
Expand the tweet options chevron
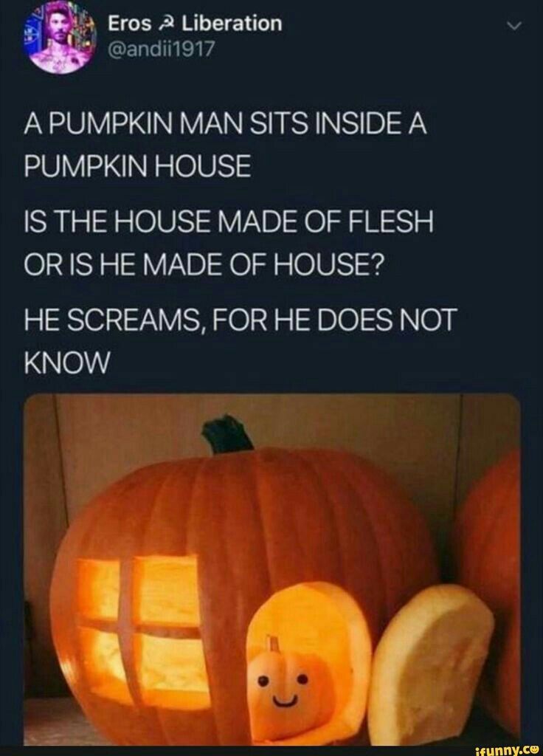point(515,27)
